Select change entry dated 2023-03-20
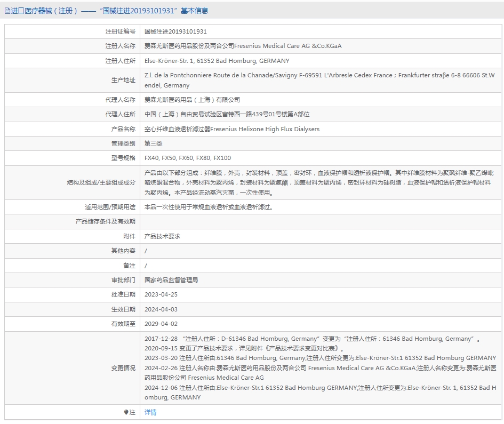This screenshot has height=424, width=504. [320, 358]
